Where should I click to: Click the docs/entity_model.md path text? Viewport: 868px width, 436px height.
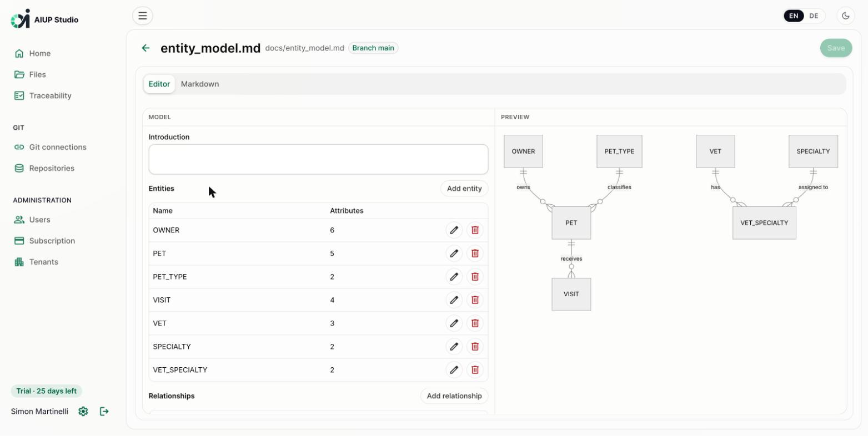tap(305, 48)
